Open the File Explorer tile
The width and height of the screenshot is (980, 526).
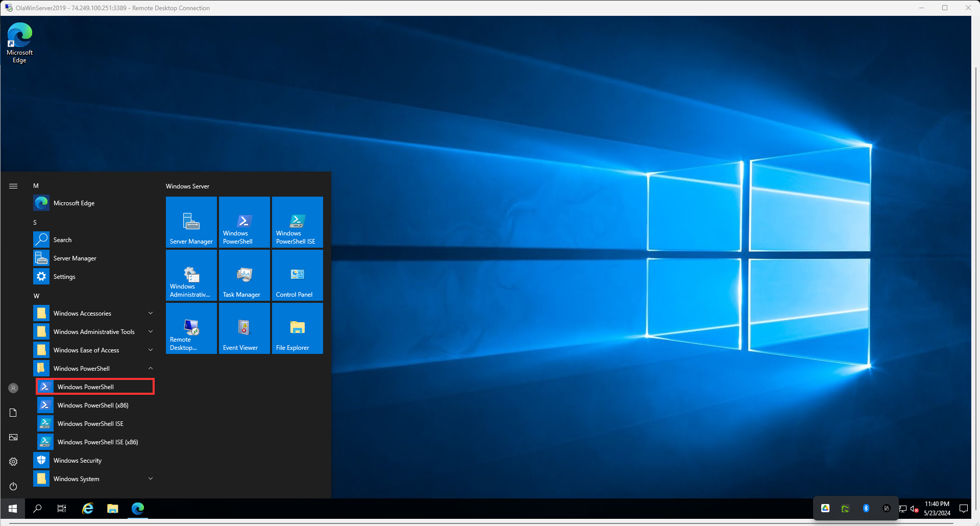(298, 328)
